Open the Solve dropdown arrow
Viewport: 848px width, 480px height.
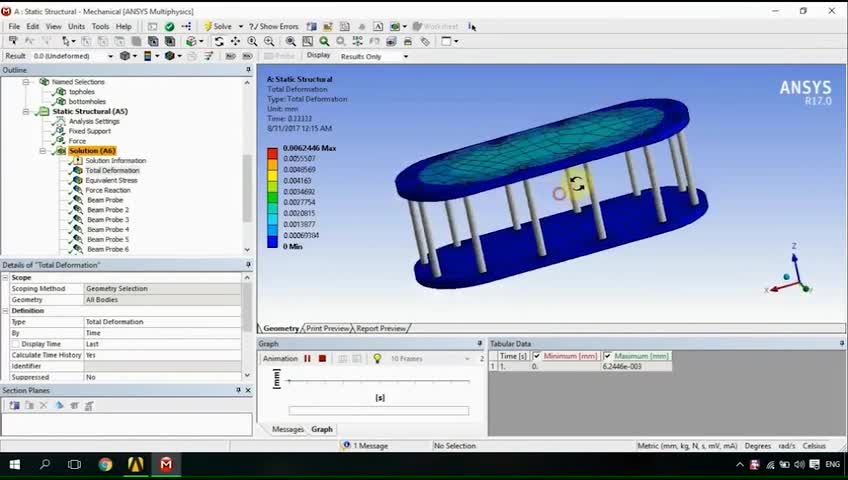click(241, 26)
